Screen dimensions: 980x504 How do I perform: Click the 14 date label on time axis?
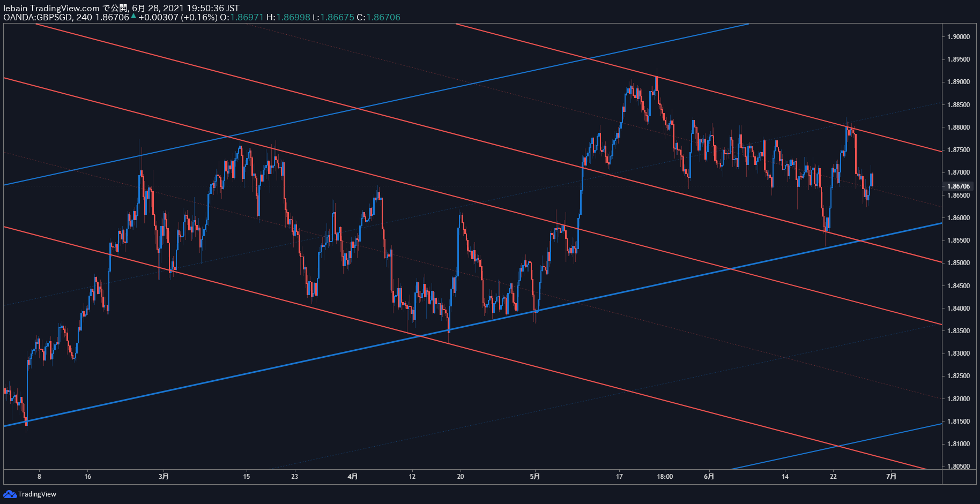pos(785,477)
